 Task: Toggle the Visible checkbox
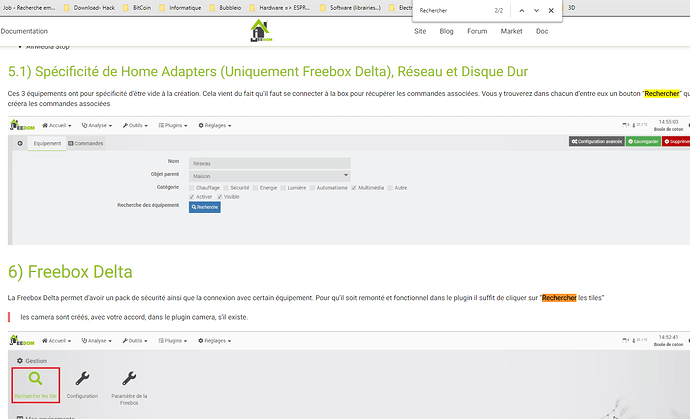(x=220, y=197)
